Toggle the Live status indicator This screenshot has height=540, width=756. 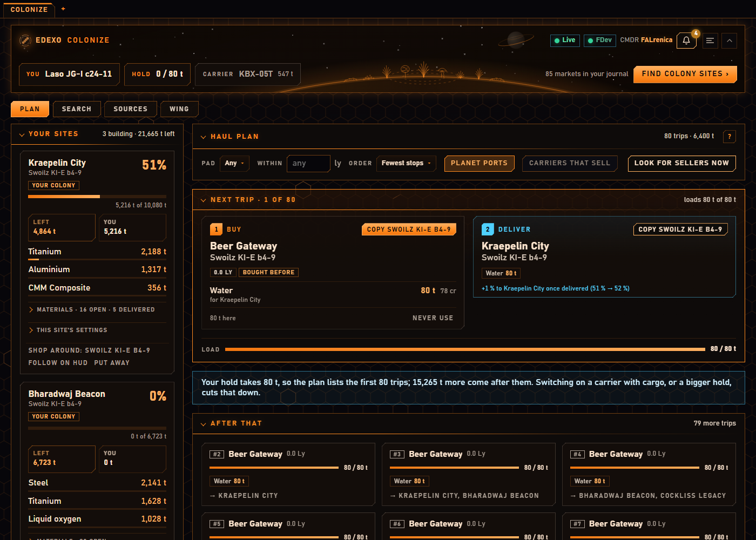(565, 40)
